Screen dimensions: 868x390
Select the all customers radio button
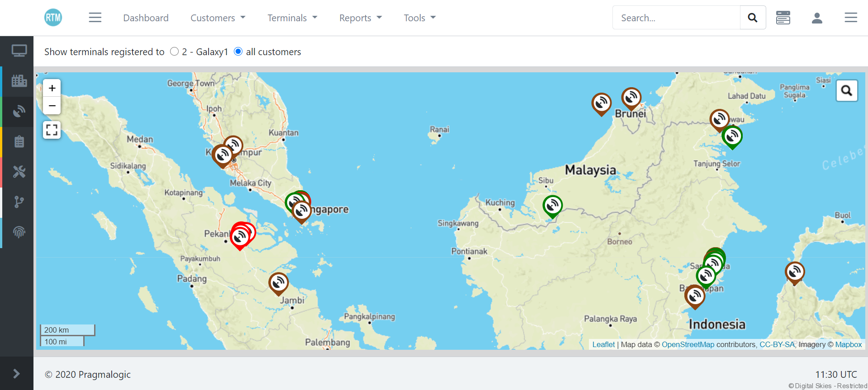point(238,52)
